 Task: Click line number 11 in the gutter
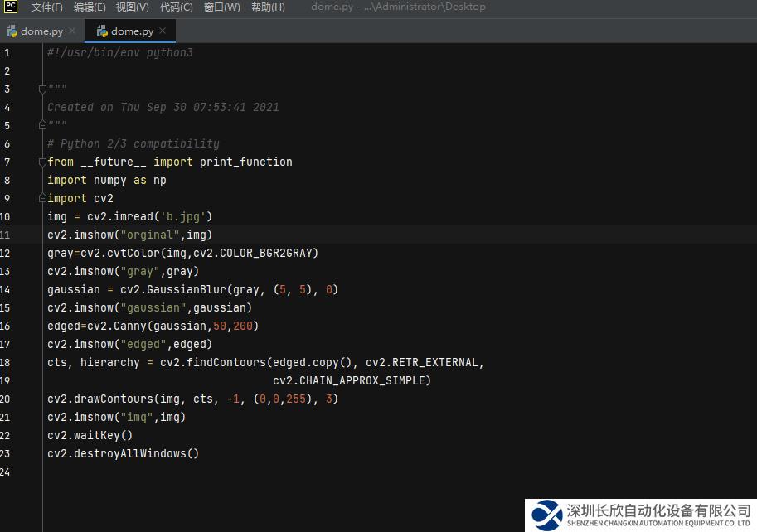click(7, 235)
